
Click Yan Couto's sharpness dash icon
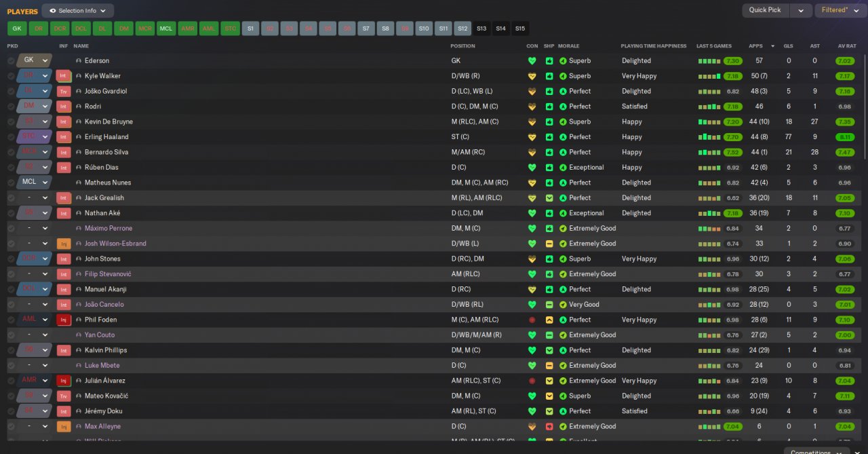coord(549,335)
